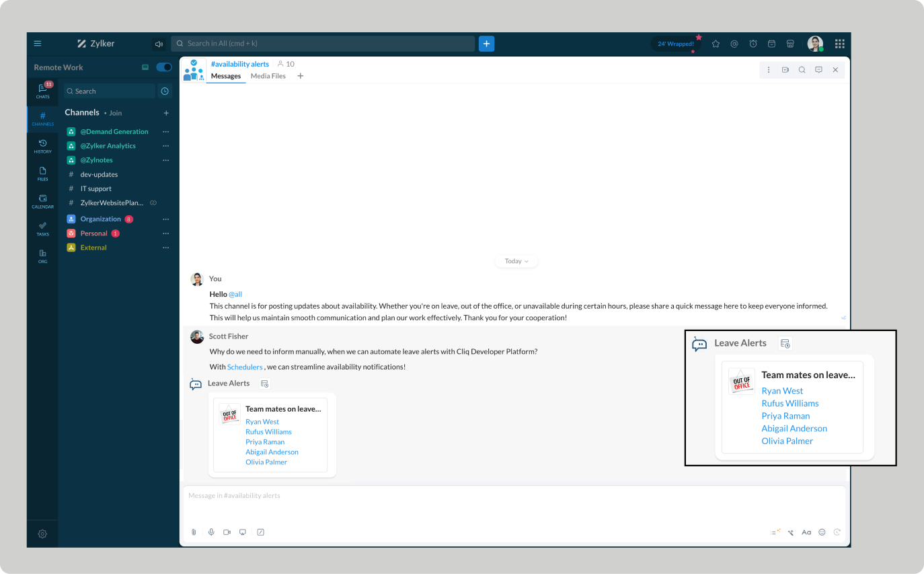Screen dimensions: 924x574
Task: Open the Today date dropdown
Action: (x=516, y=261)
